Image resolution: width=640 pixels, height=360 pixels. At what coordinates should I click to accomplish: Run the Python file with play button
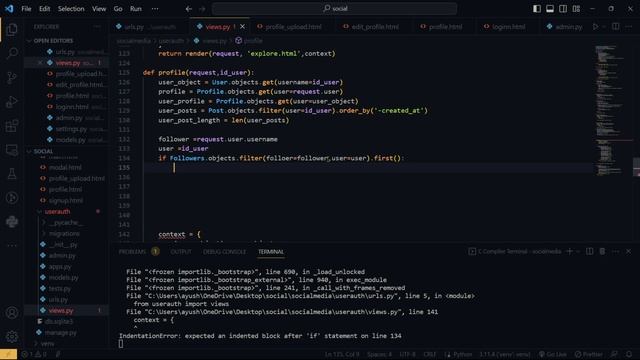596,27
